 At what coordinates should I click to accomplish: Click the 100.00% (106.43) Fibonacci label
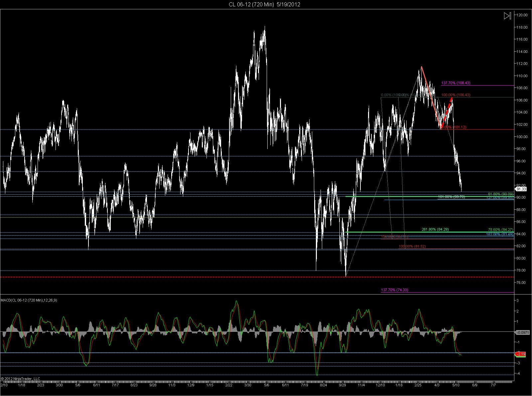456,95
